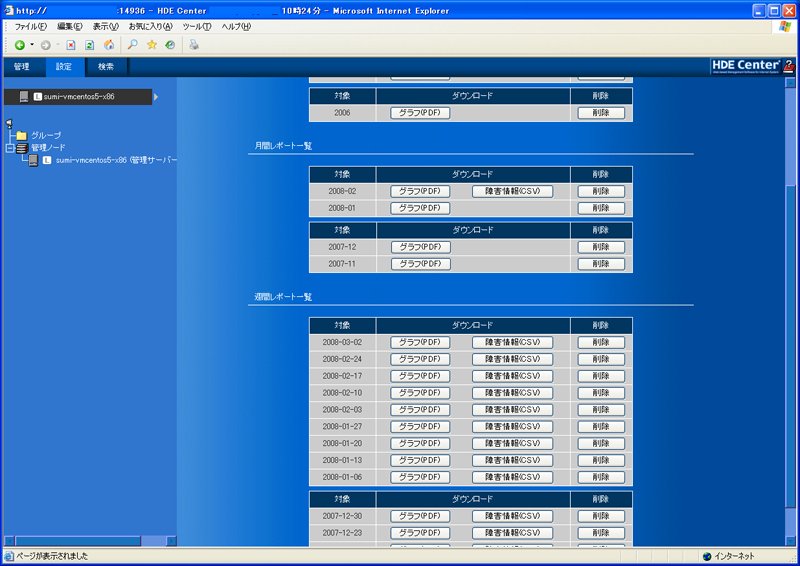Image resolution: width=800 pixels, height=566 pixels.
Task: Click the 月間レポート一覧 section heading
Action: 283,146
